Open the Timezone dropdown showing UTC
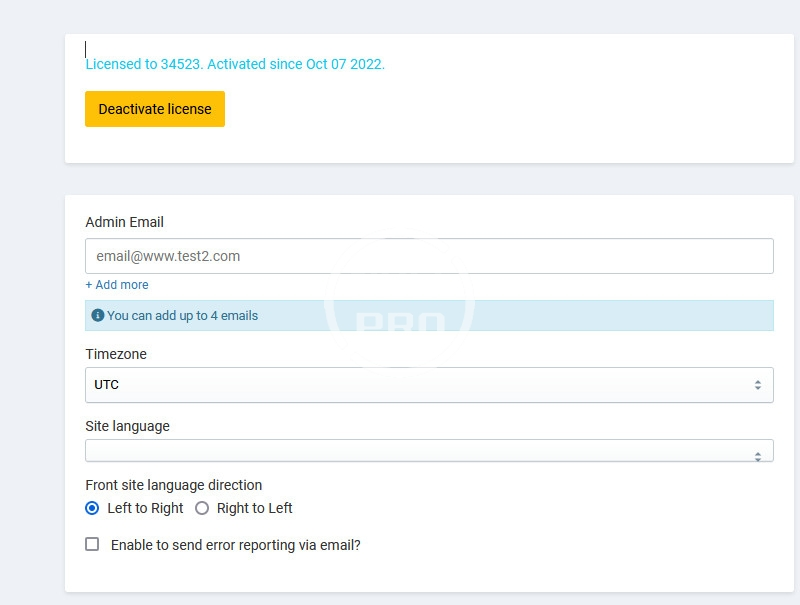800x605 pixels. pyautogui.click(x=429, y=385)
